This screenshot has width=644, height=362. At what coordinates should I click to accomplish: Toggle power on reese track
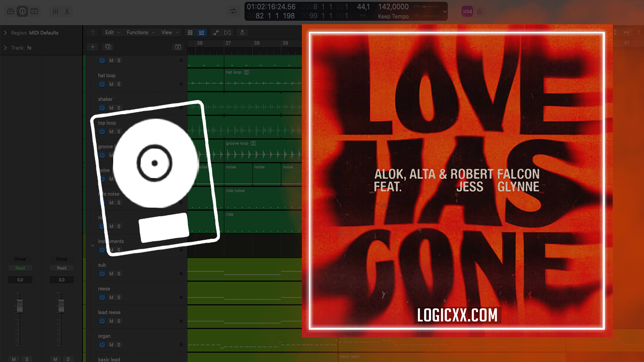pos(102,297)
